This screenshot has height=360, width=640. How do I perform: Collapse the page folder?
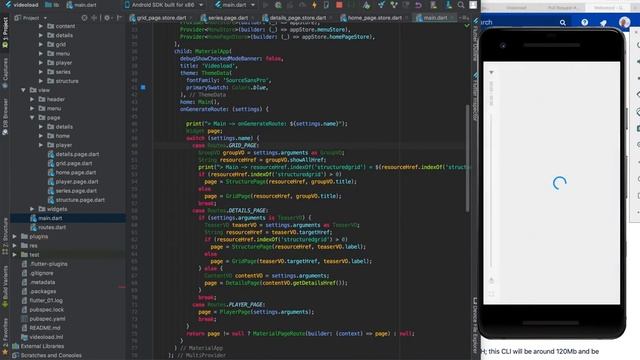32,118
